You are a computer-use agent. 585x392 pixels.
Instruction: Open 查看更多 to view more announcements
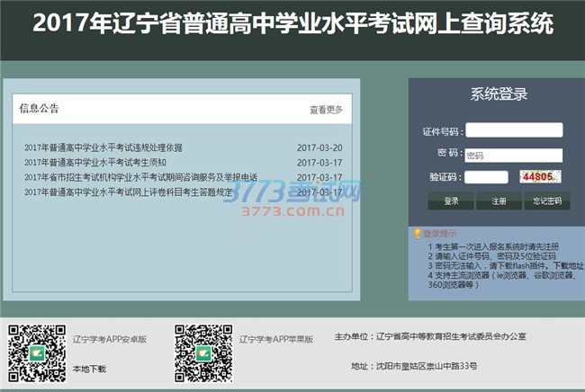326,110
